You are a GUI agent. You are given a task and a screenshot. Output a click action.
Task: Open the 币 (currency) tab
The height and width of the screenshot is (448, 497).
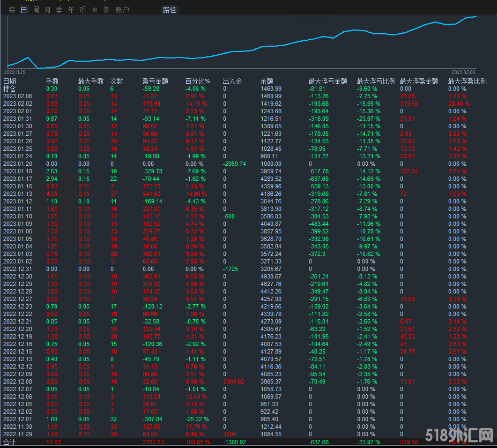(x=83, y=10)
